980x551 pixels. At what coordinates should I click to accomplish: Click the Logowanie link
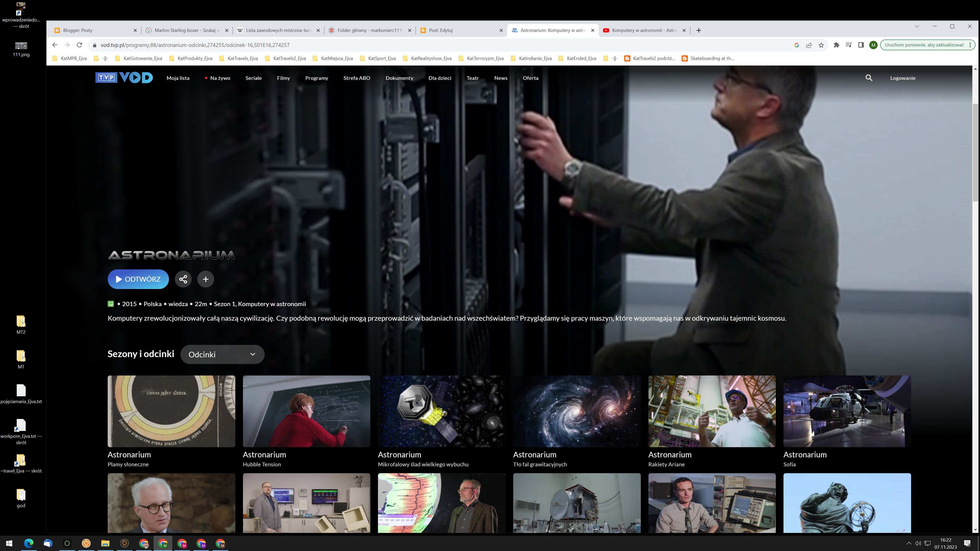click(902, 78)
